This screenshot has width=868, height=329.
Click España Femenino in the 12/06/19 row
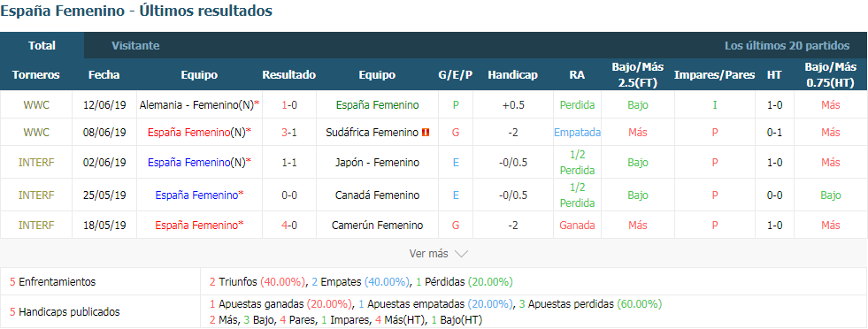(x=377, y=104)
